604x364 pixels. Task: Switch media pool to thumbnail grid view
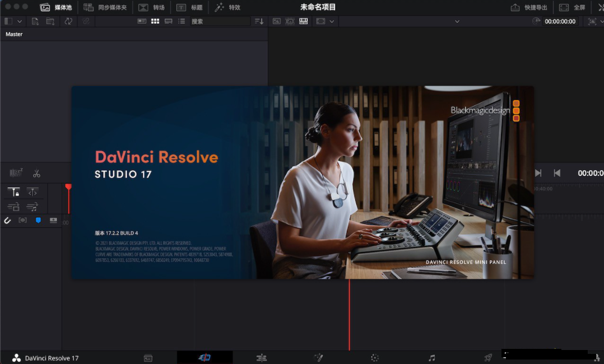(x=155, y=21)
